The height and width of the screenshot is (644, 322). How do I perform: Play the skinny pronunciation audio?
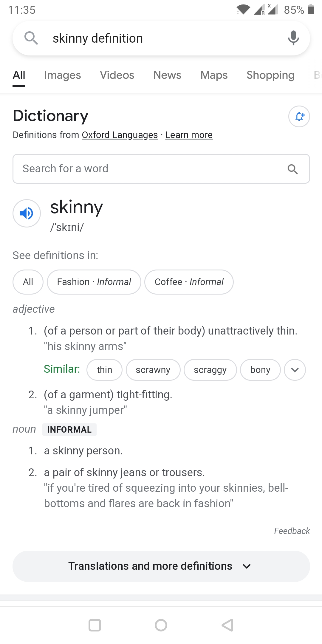click(27, 213)
